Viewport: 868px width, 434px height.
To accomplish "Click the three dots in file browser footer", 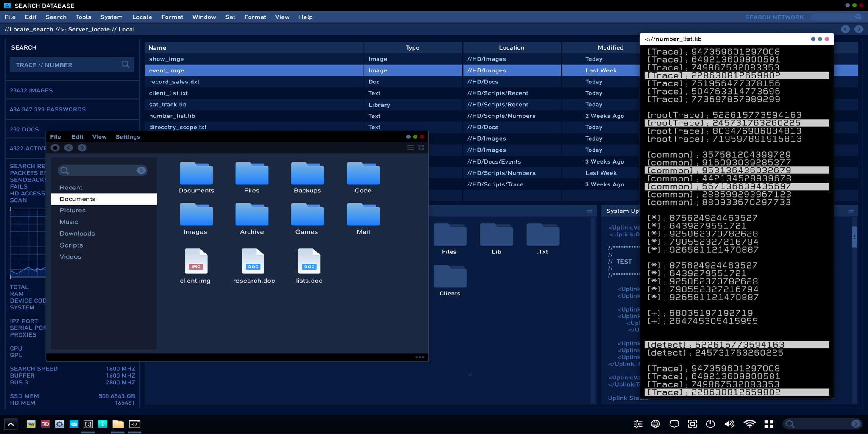I will point(420,357).
